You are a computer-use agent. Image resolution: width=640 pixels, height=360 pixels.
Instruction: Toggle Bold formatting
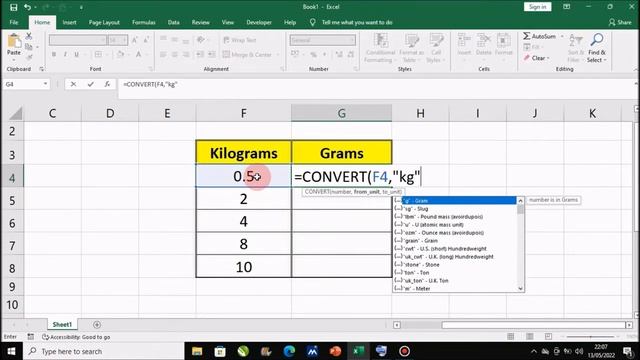tap(53, 54)
